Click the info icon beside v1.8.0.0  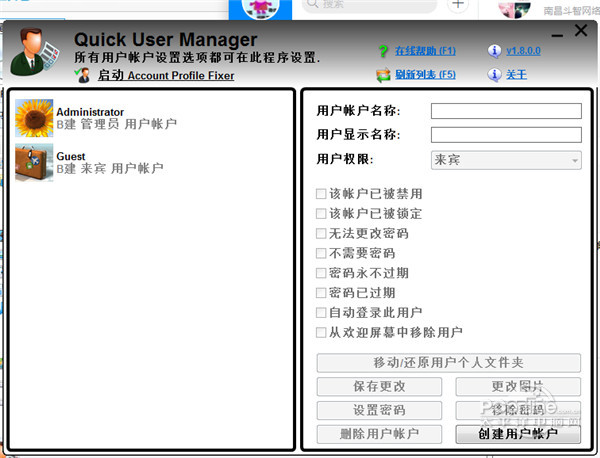494,51
